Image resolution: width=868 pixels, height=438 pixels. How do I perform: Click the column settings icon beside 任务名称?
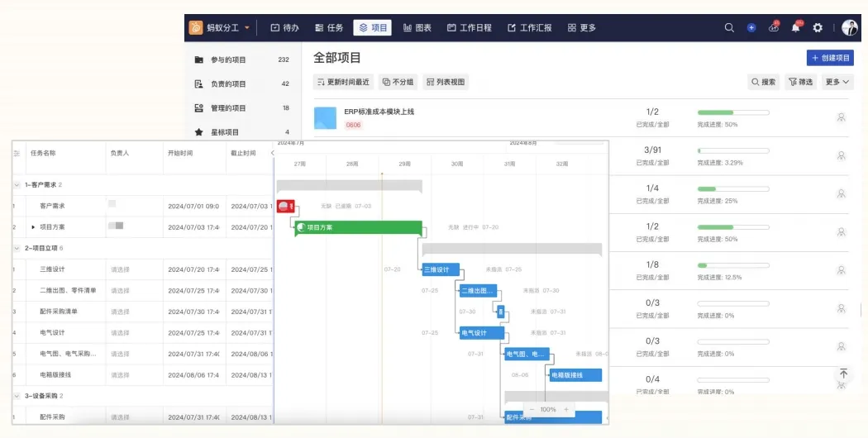coord(17,153)
